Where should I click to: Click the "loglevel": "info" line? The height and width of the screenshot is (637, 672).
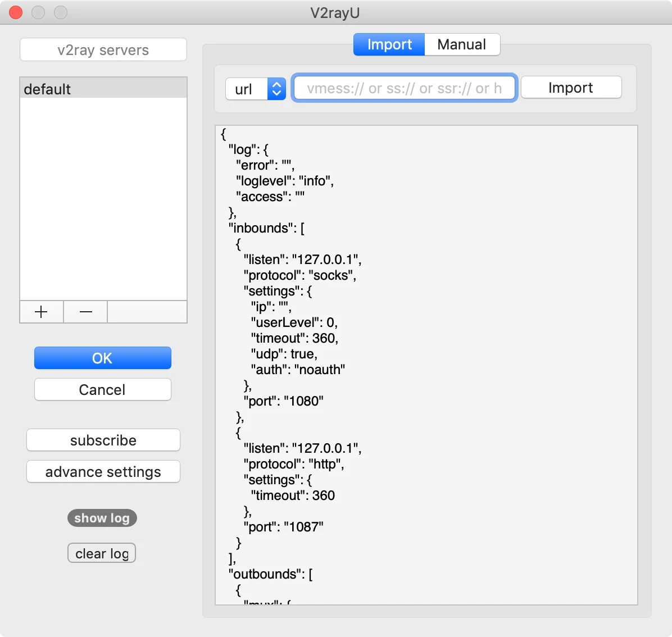284,181
